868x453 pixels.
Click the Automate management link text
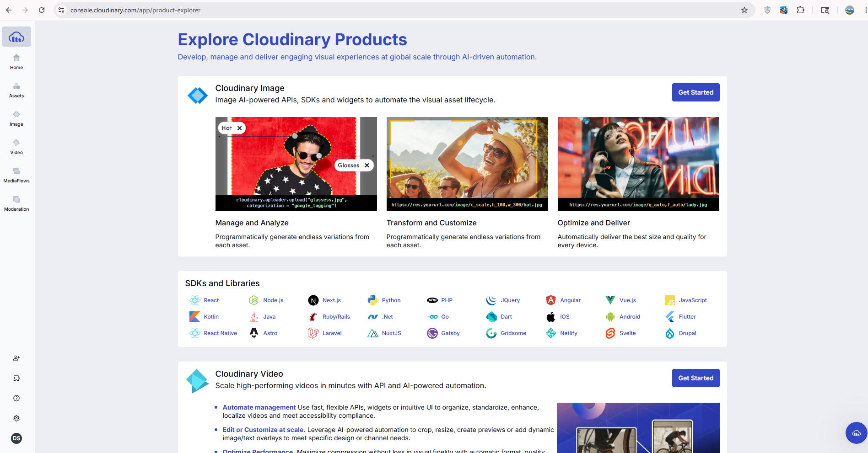259,407
